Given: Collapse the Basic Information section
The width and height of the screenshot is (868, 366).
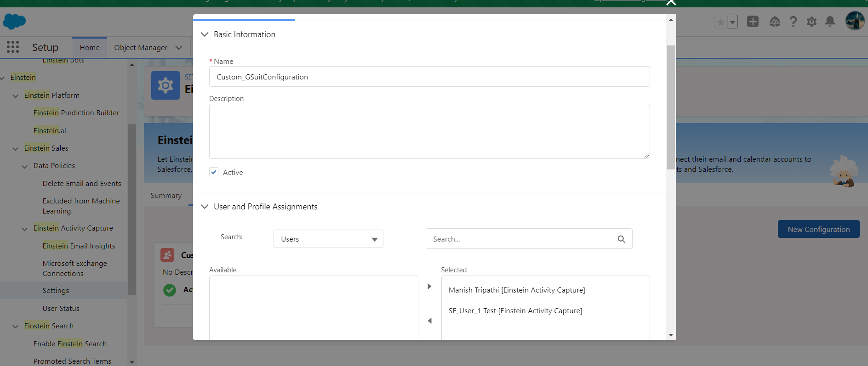Looking at the screenshot, I should click(205, 34).
